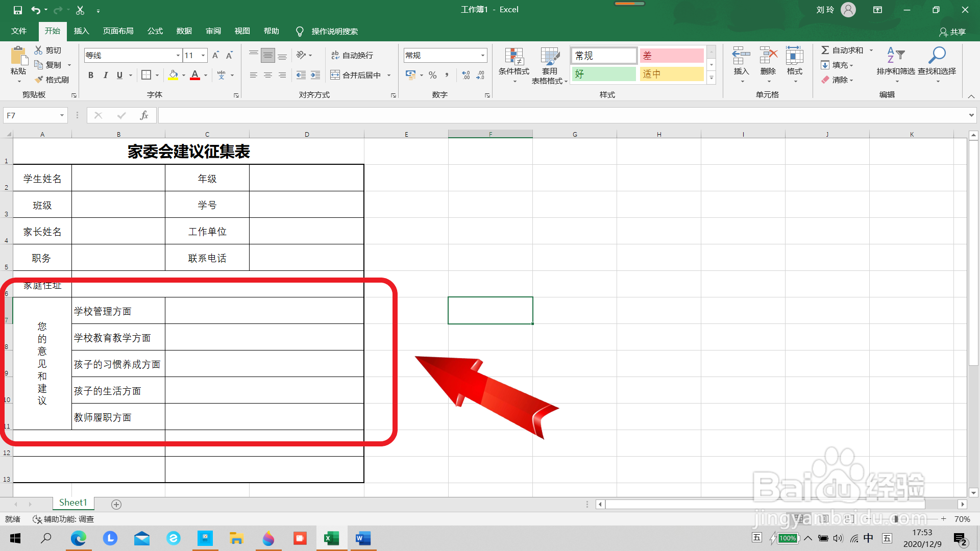Expand the number format combo box
The image size is (980, 551).
[482, 55]
